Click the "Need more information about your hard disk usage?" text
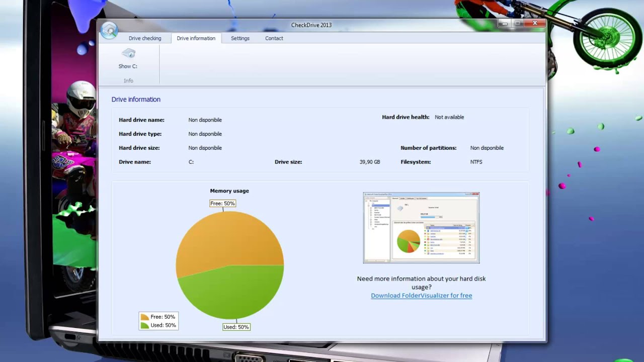Viewport: 644px width, 362px height. click(422, 283)
